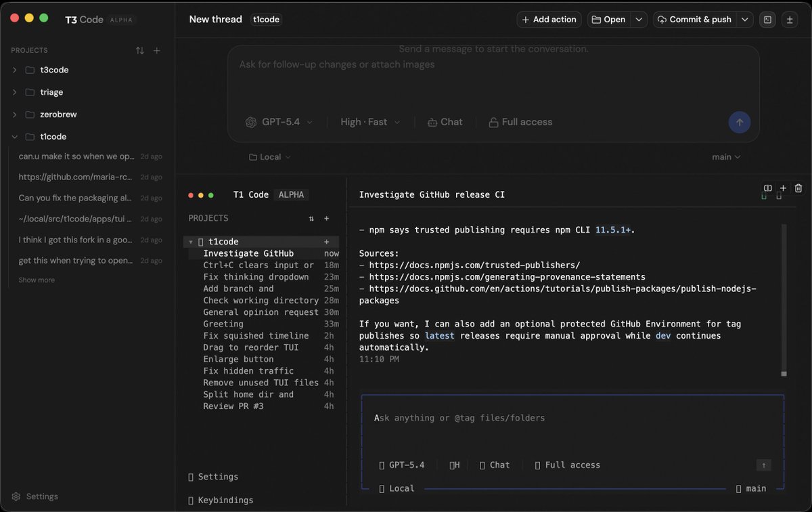Screen dimensions: 812x512
Task: Open the generating-provenance-statements link
Action: pos(507,277)
